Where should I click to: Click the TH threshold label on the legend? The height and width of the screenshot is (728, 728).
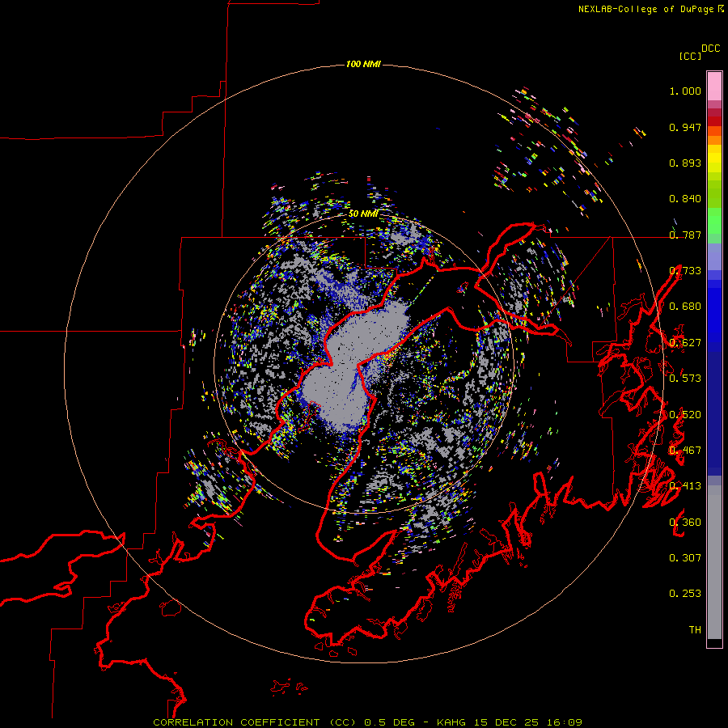(x=695, y=630)
